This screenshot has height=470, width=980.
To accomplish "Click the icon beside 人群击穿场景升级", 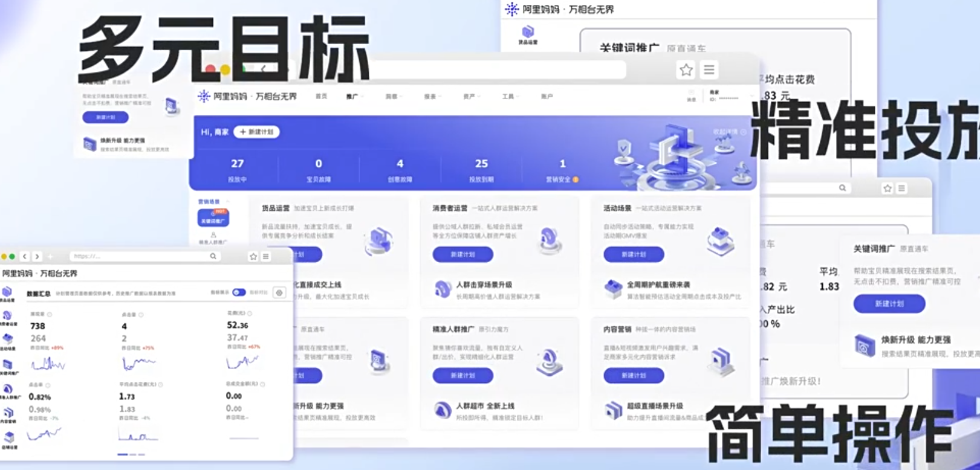I will 443,289.
